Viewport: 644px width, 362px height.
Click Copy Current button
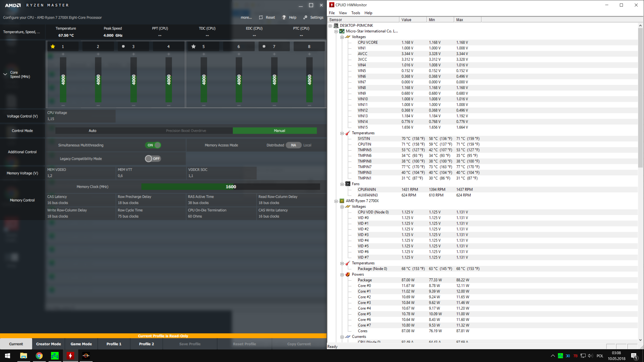(299, 344)
